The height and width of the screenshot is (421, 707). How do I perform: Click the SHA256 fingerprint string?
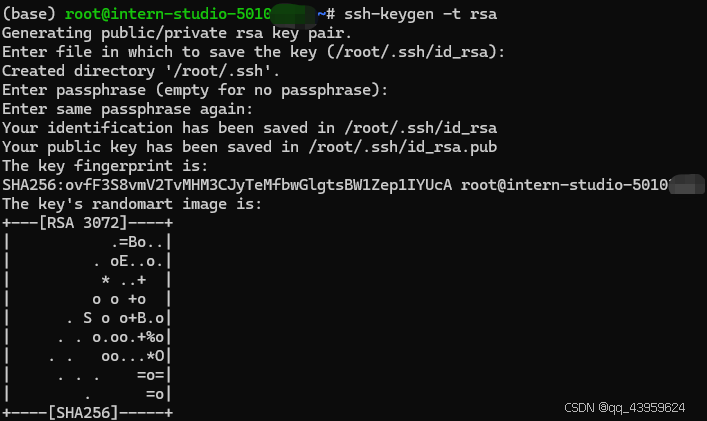(x=227, y=185)
